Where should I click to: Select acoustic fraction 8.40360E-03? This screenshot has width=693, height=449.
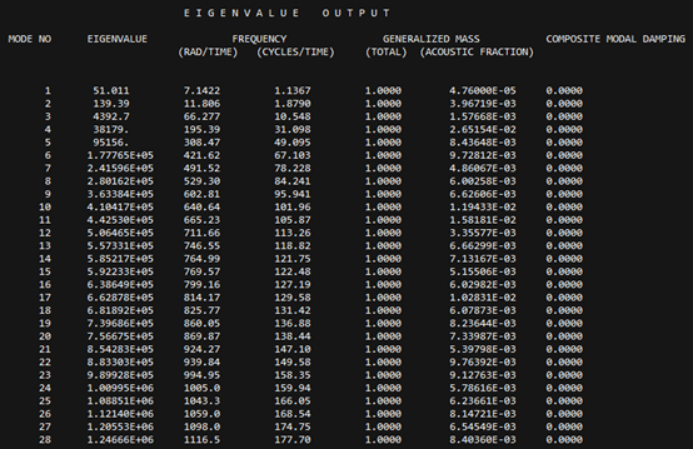[x=483, y=440]
